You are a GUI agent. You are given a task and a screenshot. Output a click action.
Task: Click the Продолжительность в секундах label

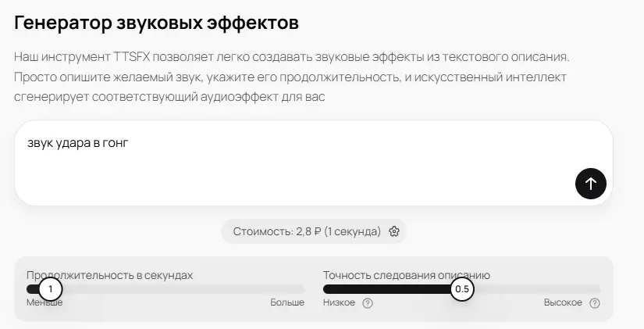109,275
